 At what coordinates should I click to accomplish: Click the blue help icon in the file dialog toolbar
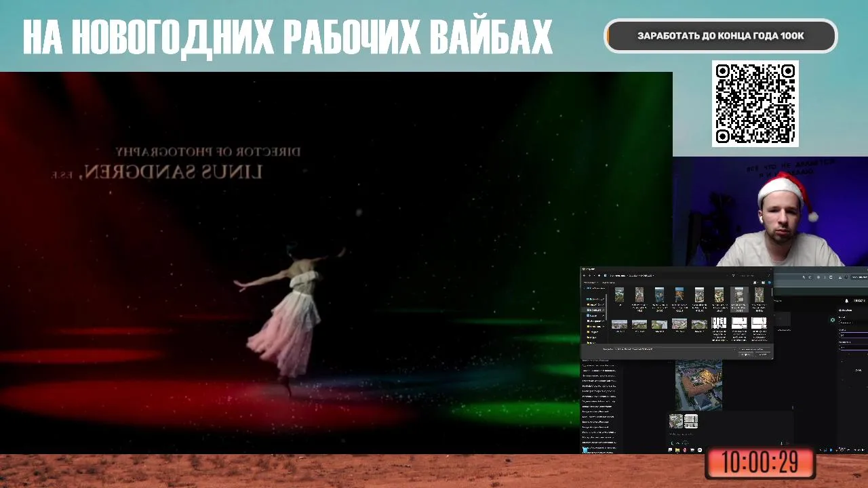(x=769, y=283)
